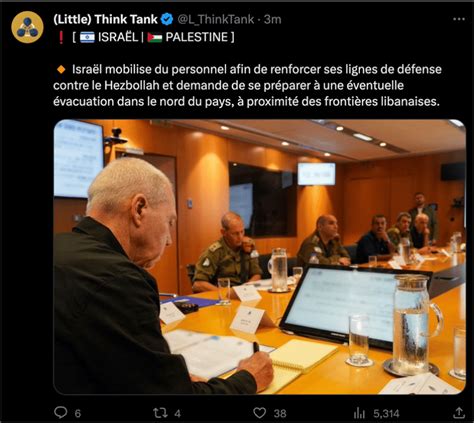The image size is (474, 423).
Task: Click the blue verified badge
Action: point(167,19)
